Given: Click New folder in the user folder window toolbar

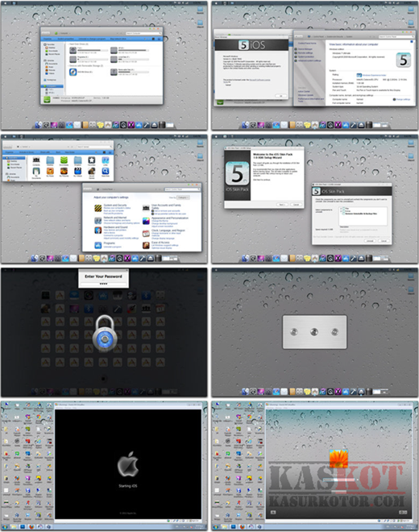Looking at the screenshot, I should (x=70, y=152).
